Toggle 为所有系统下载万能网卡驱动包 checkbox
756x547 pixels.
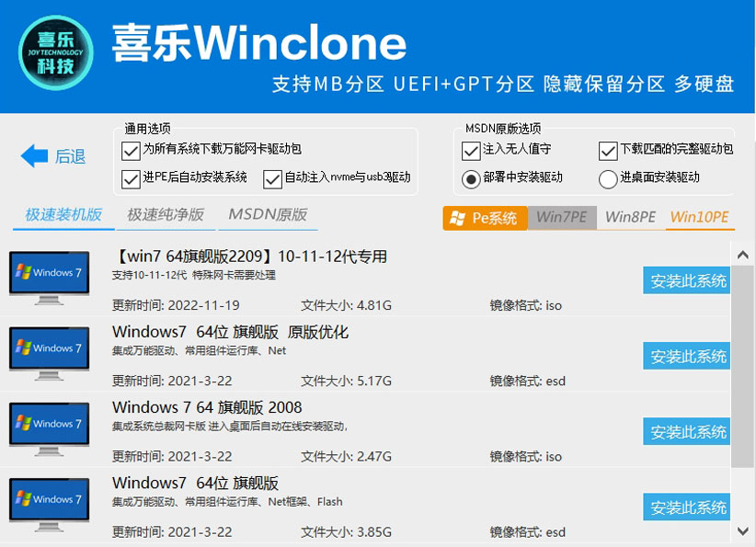(x=131, y=151)
